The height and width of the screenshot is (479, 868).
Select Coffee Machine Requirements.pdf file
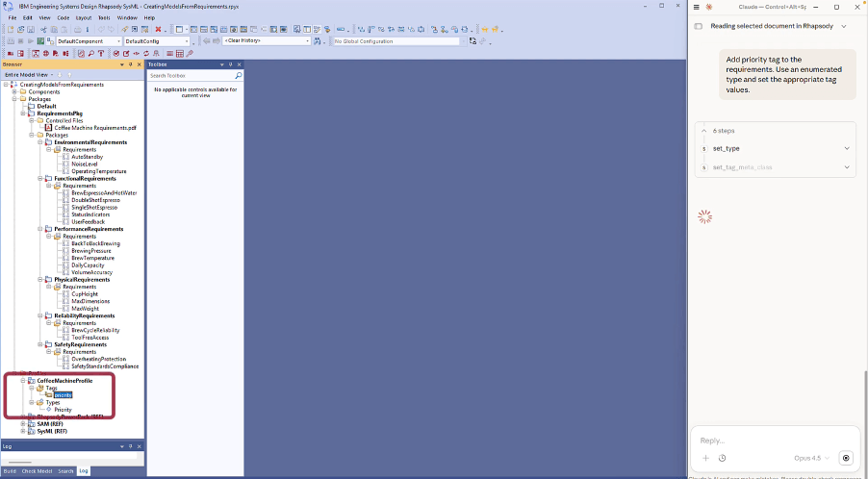coord(94,128)
